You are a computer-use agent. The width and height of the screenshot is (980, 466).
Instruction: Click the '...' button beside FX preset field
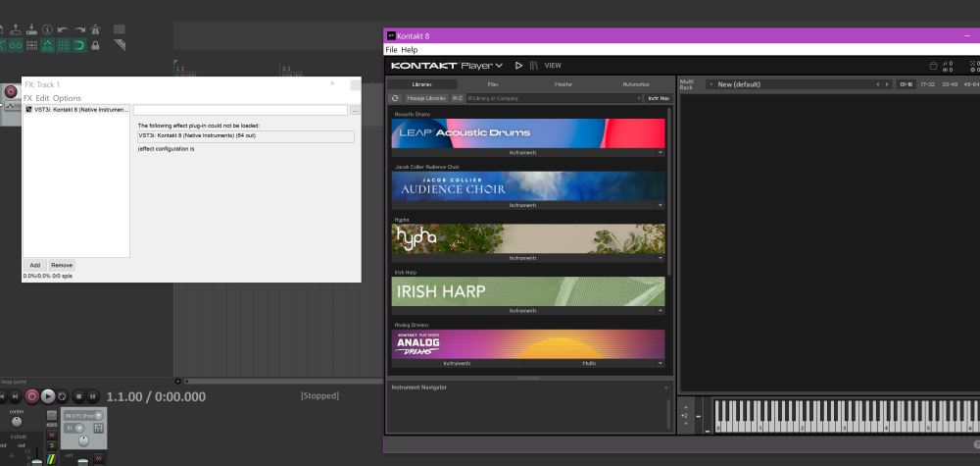pos(355,110)
